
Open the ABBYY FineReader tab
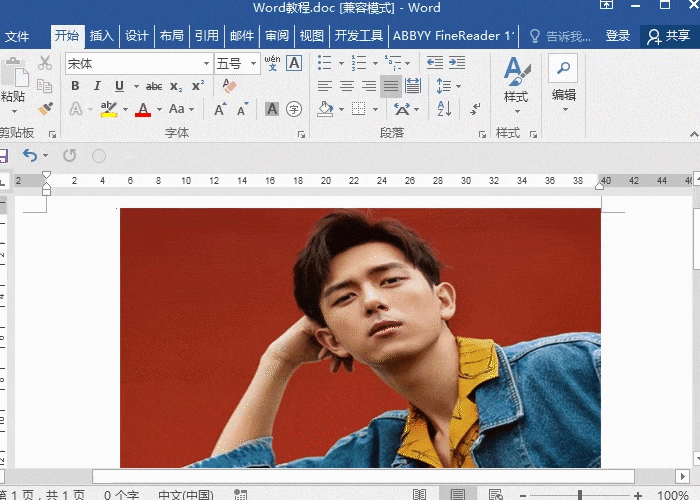(x=454, y=36)
